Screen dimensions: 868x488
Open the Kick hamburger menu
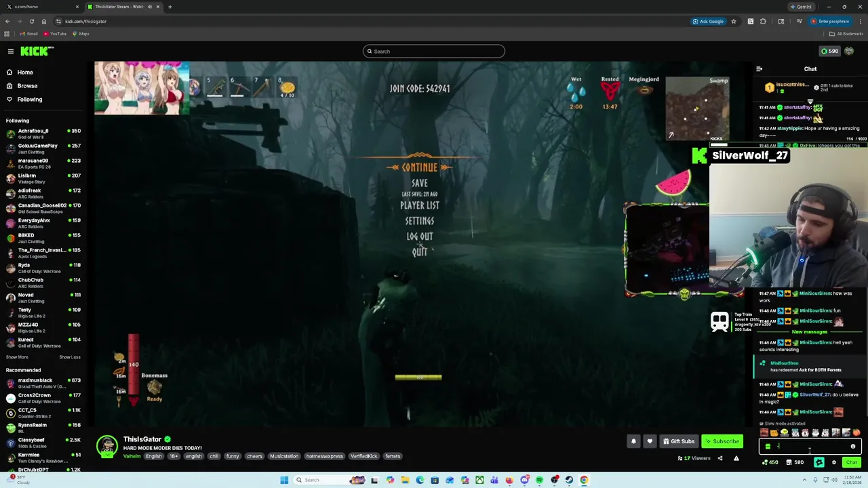point(11,51)
